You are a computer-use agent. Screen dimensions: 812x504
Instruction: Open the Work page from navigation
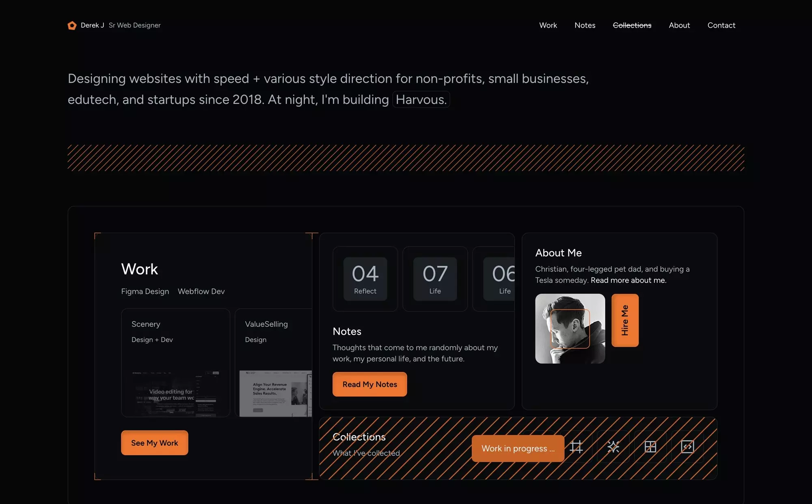pyautogui.click(x=548, y=25)
